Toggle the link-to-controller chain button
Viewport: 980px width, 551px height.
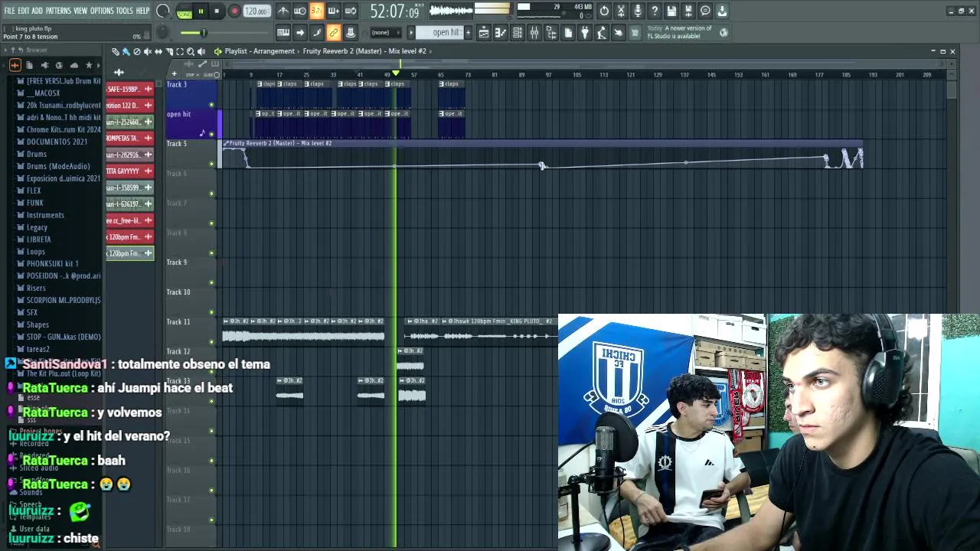click(334, 32)
